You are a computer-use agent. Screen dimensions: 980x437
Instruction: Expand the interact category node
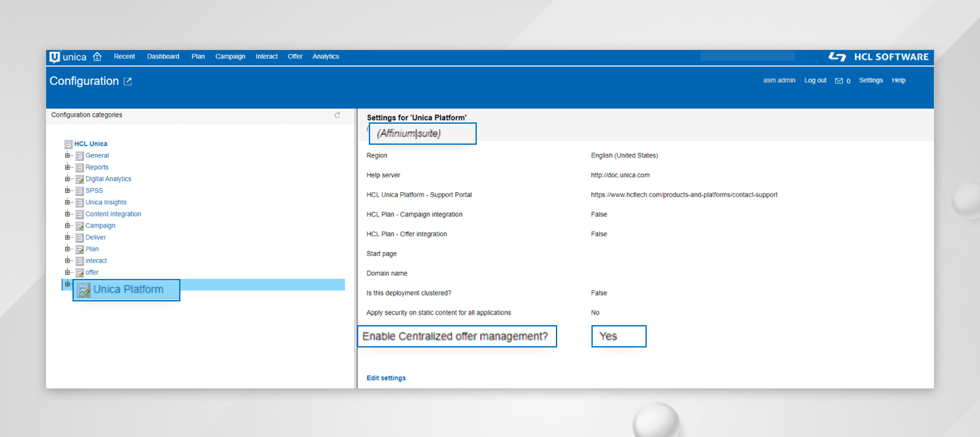click(67, 261)
